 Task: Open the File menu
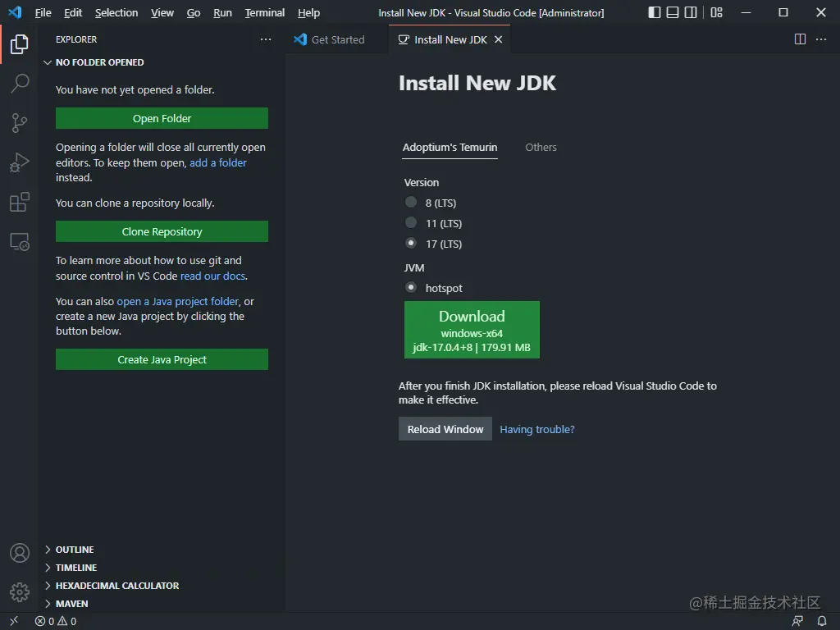(x=43, y=12)
